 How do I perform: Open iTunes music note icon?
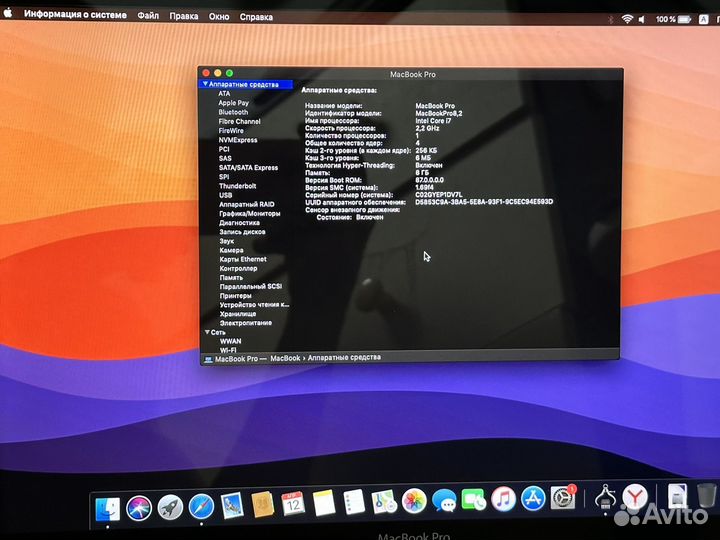pyautogui.click(x=503, y=499)
